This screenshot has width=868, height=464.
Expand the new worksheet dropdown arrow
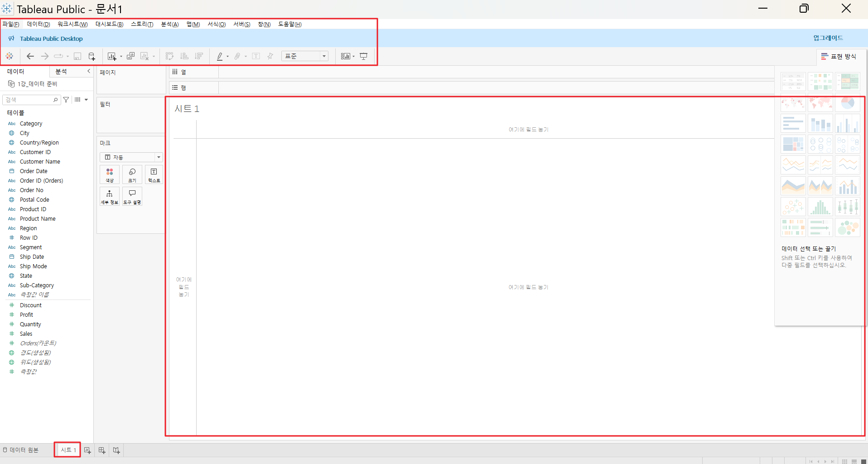click(121, 57)
